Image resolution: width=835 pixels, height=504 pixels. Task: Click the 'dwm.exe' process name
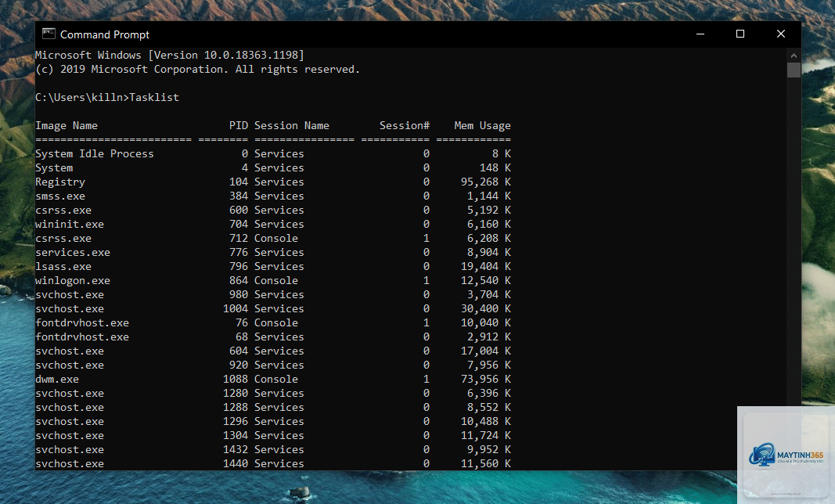[x=57, y=380]
